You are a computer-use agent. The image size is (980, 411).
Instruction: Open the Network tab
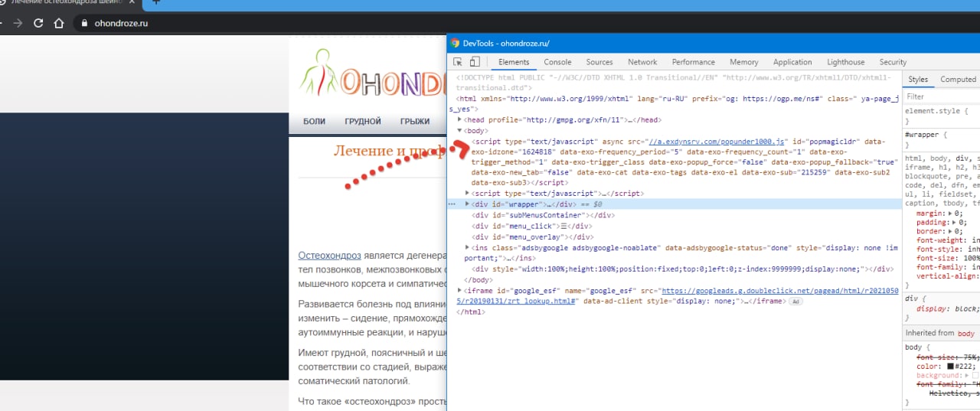[642, 62]
